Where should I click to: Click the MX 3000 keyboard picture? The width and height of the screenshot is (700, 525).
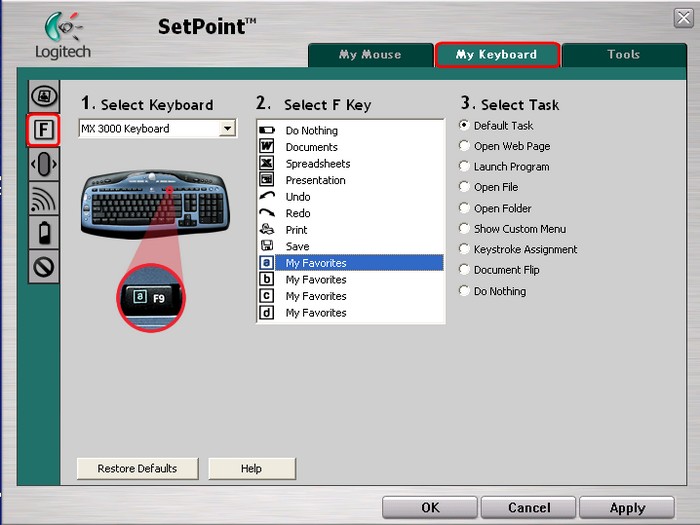point(155,203)
